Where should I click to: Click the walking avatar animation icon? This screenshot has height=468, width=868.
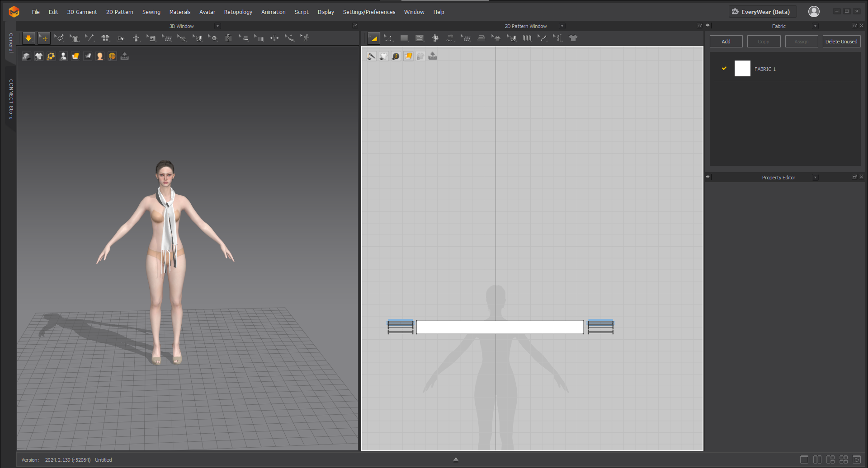[305, 38]
